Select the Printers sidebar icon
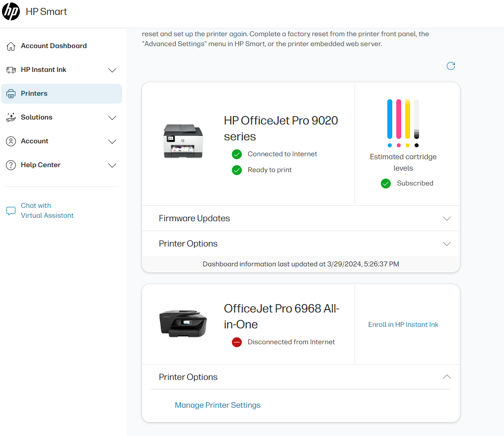The height and width of the screenshot is (436, 504). click(x=11, y=93)
